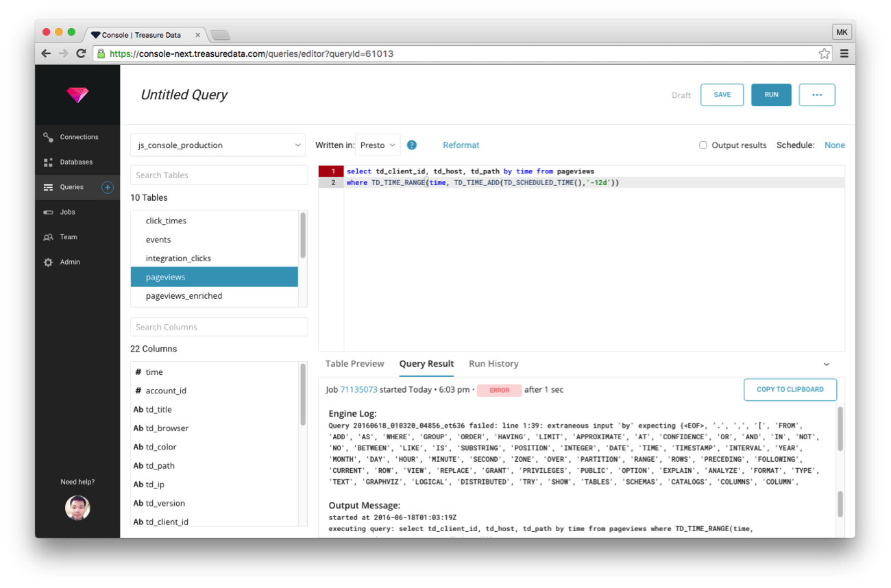
Task: Toggle Output results checkbox
Action: [703, 145]
